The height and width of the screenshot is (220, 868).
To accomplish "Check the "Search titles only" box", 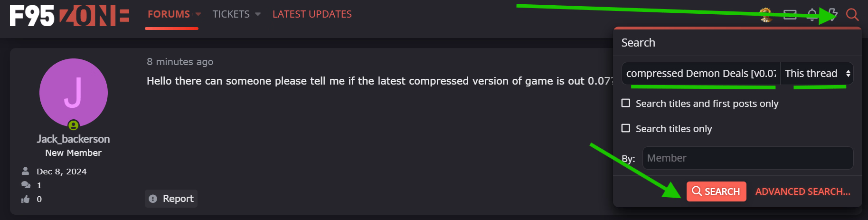I will pyautogui.click(x=626, y=128).
